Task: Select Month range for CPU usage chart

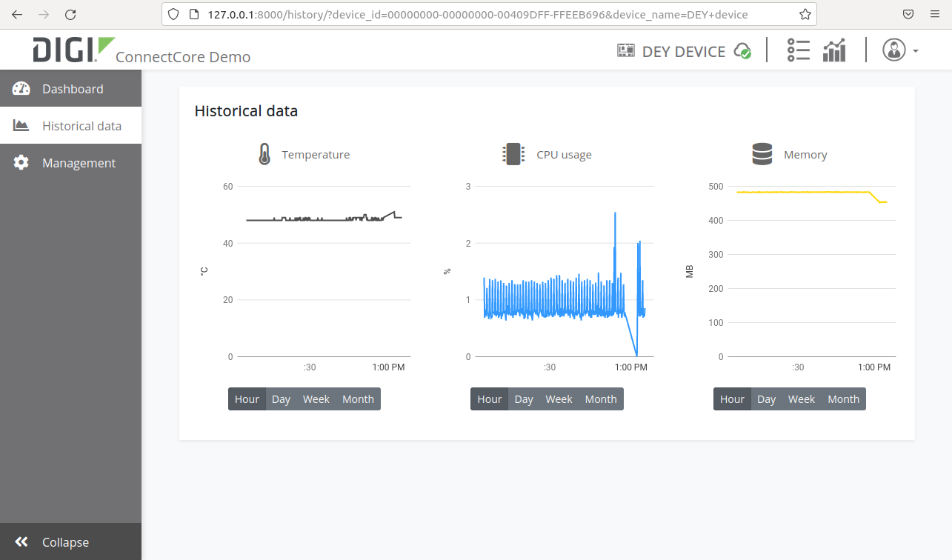Action: [601, 399]
